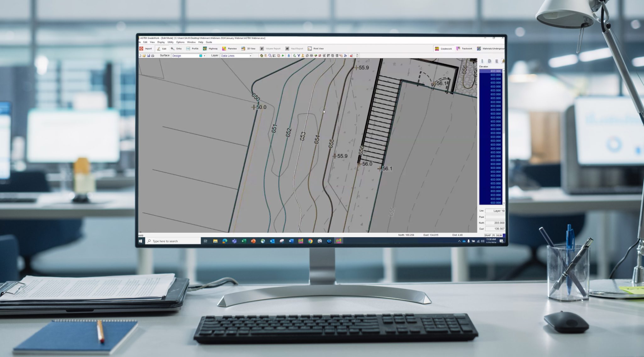Click the East field showing 136.567
This screenshot has height=357, width=644.
[495, 229]
